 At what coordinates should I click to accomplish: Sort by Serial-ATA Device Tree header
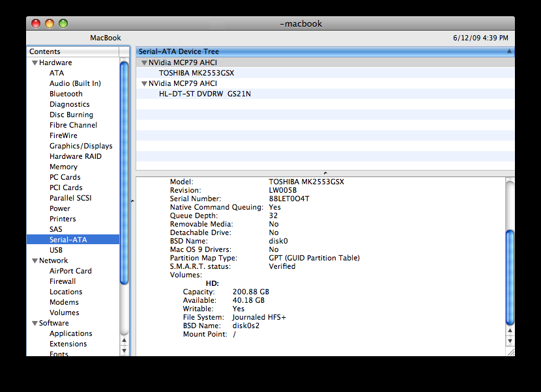(325, 51)
